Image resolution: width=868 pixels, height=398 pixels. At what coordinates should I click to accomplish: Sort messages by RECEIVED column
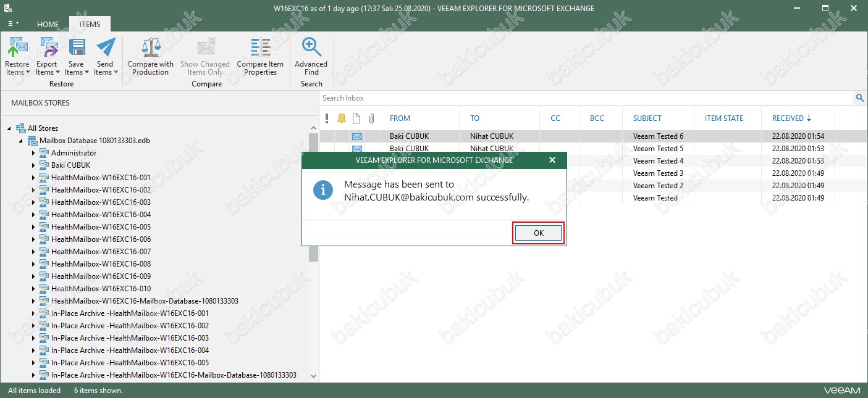tap(792, 118)
